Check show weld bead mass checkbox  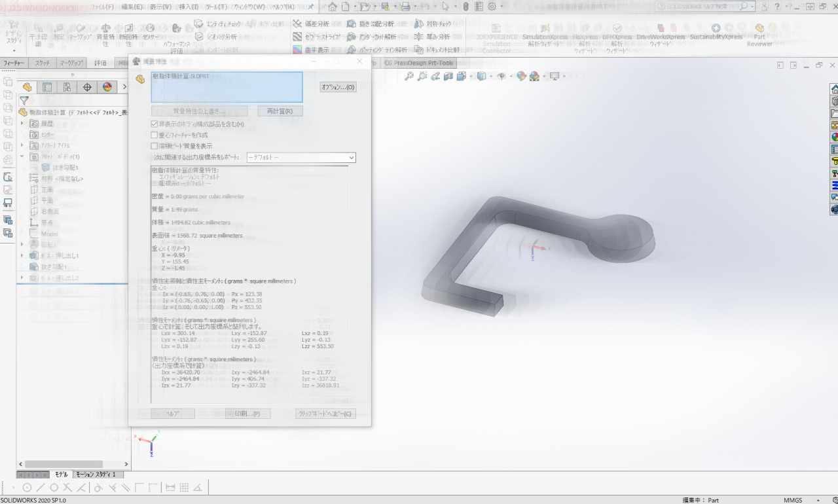(155, 146)
